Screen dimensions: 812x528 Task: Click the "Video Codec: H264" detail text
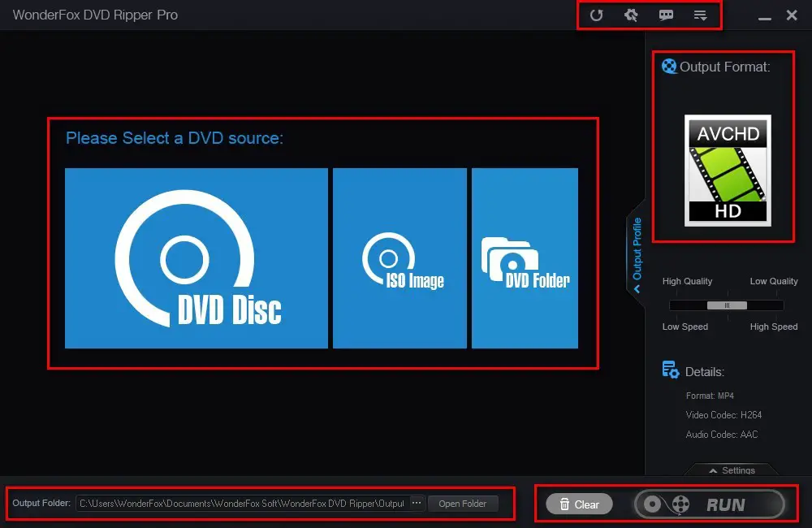point(723,415)
